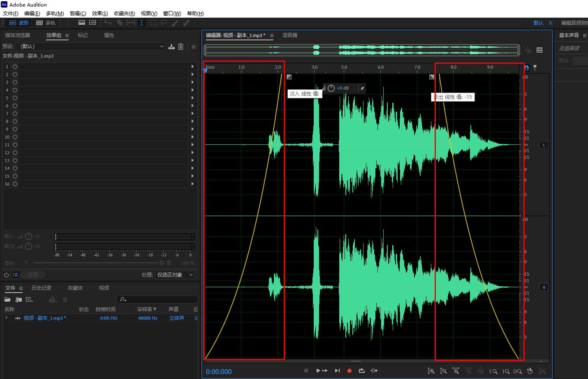The height and width of the screenshot is (379, 588).
Task: Toggle power for effect slot 12
Action: pos(15,152)
